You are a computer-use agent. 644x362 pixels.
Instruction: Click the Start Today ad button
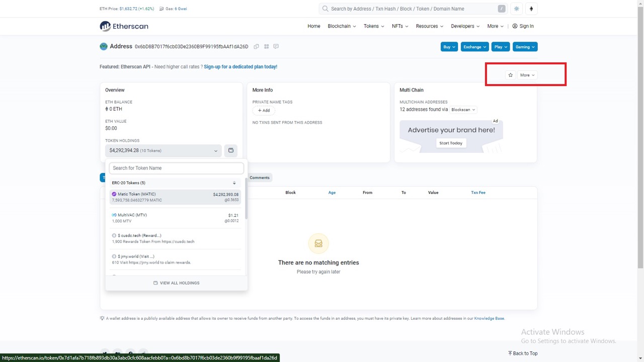pyautogui.click(x=451, y=143)
